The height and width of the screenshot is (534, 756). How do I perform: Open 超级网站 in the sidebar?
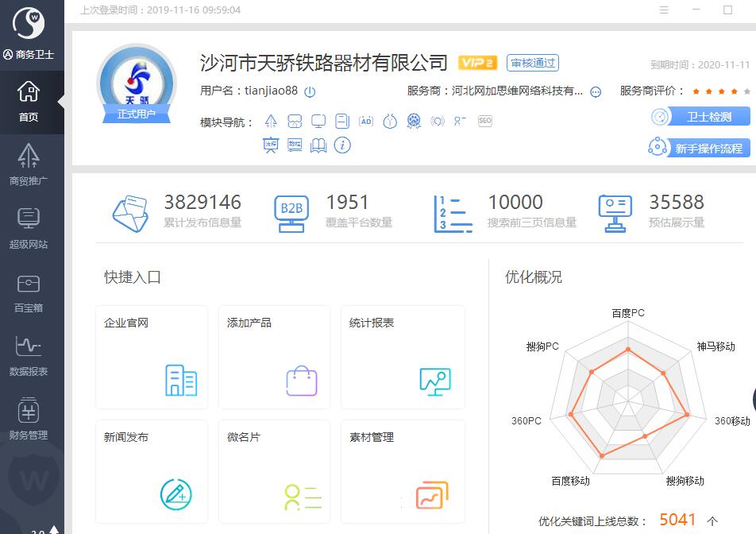29,228
